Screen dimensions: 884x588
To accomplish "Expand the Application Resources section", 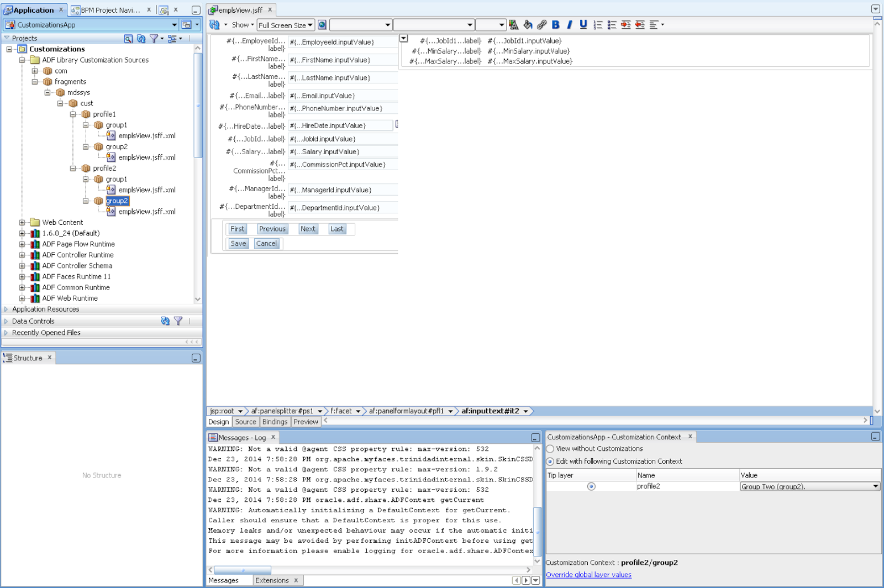I will 6,309.
